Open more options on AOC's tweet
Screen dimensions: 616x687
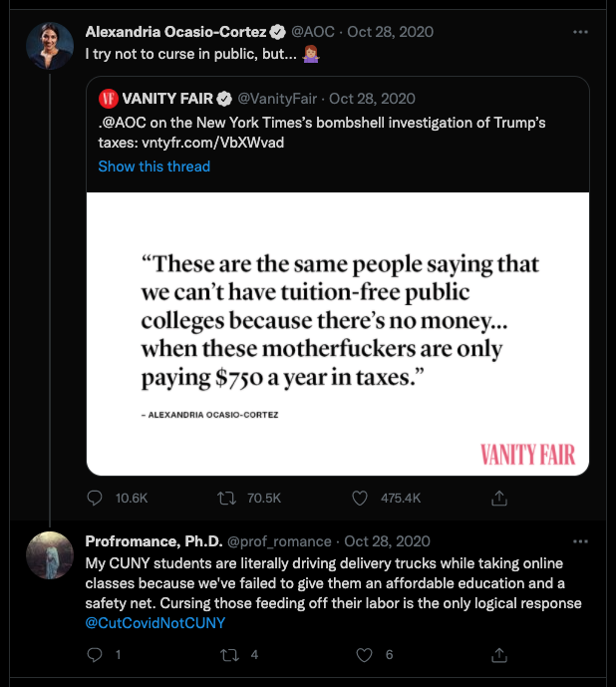point(581,32)
